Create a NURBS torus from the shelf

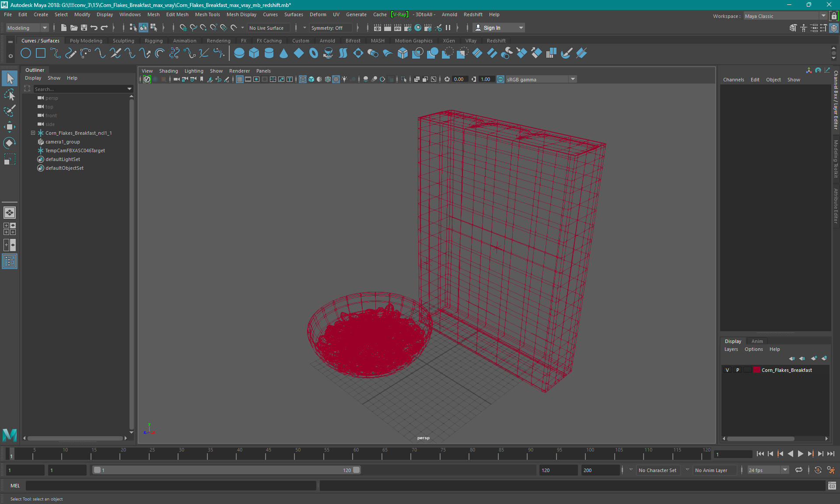(314, 53)
